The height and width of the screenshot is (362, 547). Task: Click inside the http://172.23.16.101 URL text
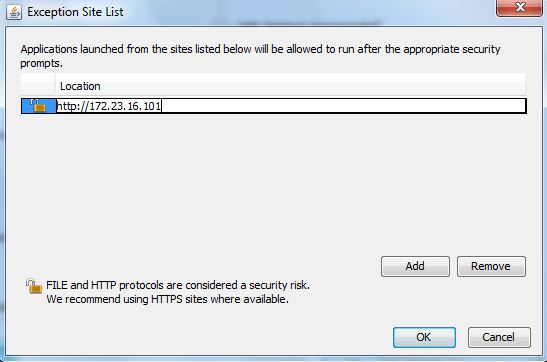108,106
